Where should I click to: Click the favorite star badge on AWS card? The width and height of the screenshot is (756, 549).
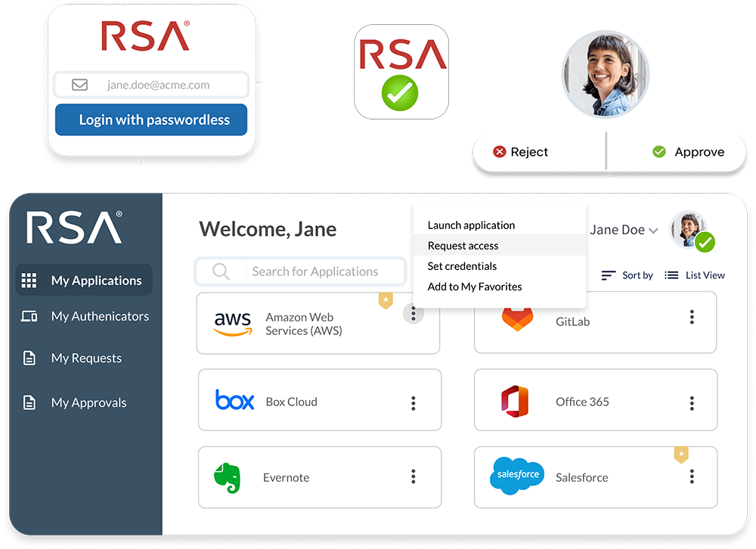pyautogui.click(x=386, y=300)
